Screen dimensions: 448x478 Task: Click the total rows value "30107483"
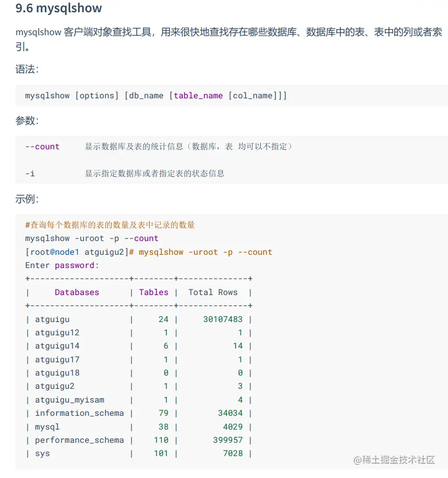[223, 319]
